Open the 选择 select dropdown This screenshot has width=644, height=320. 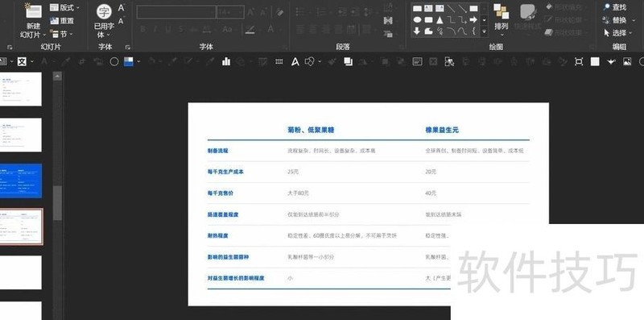point(617,33)
